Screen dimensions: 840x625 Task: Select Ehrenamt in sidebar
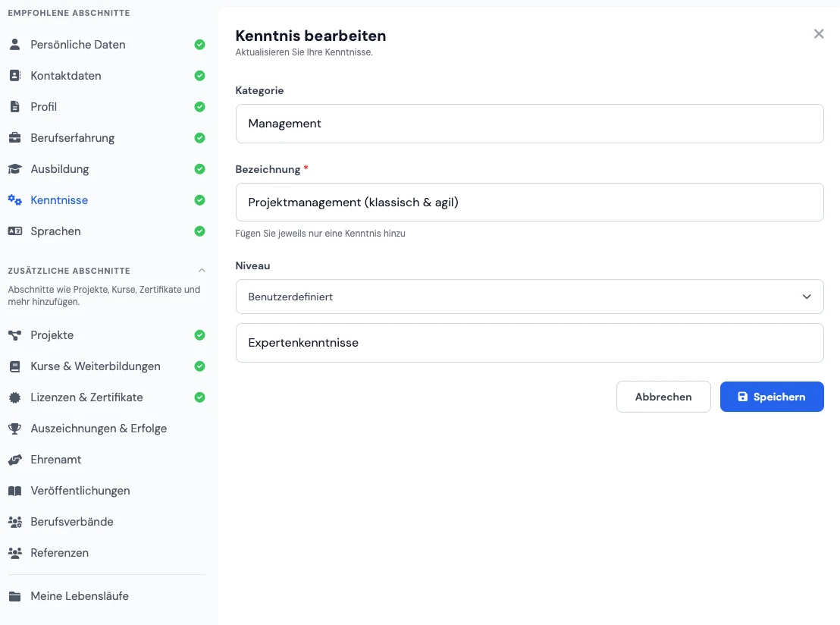107,460
